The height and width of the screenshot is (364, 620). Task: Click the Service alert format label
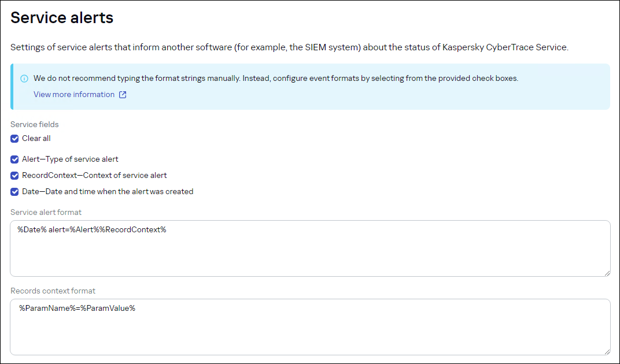[46, 212]
